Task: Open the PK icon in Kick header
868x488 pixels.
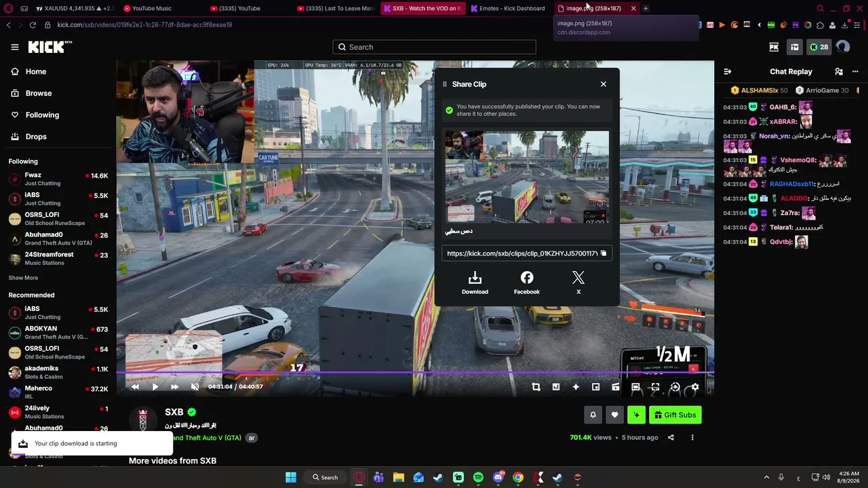Action: pos(774,47)
